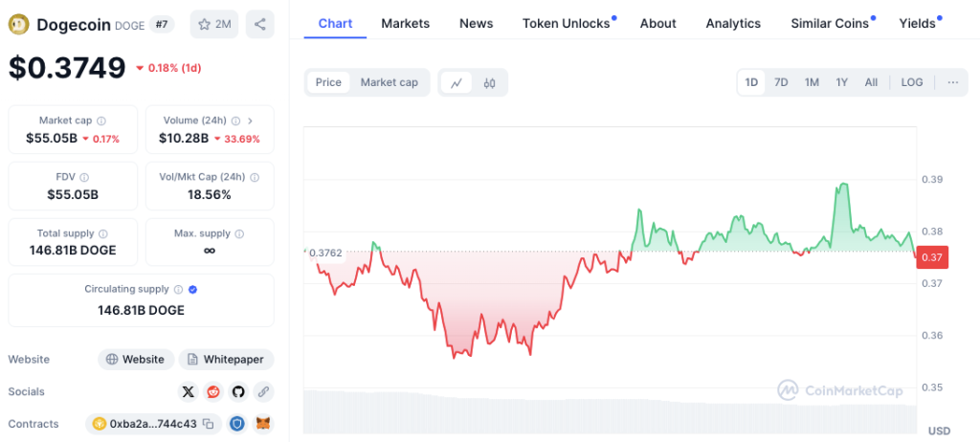The width and height of the screenshot is (980, 442).
Task: Click the 0xba2a...744c43 contract address
Action: coord(153,424)
